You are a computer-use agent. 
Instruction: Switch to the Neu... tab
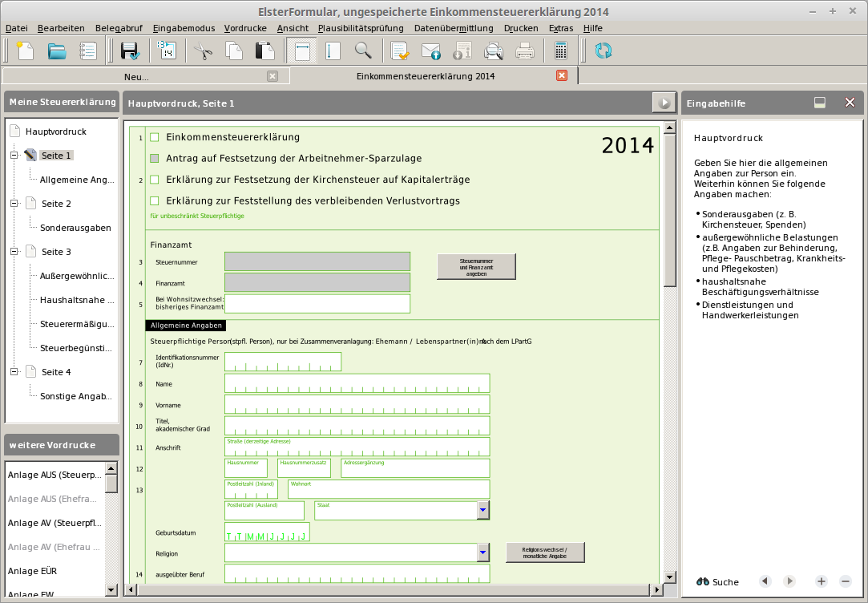pyautogui.click(x=136, y=77)
